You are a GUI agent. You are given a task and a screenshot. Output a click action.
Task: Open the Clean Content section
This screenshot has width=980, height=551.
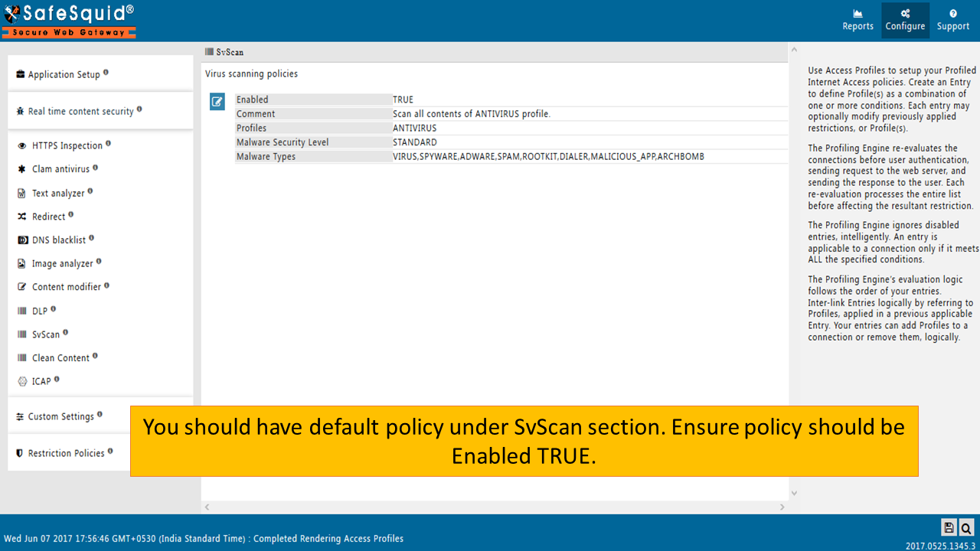coord(60,357)
